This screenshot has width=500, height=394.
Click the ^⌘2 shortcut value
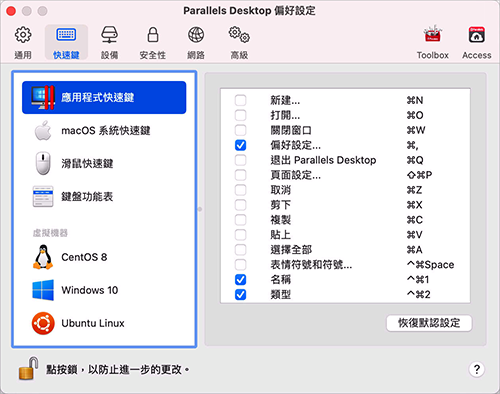pyautogui.click(x=419, y=295)
